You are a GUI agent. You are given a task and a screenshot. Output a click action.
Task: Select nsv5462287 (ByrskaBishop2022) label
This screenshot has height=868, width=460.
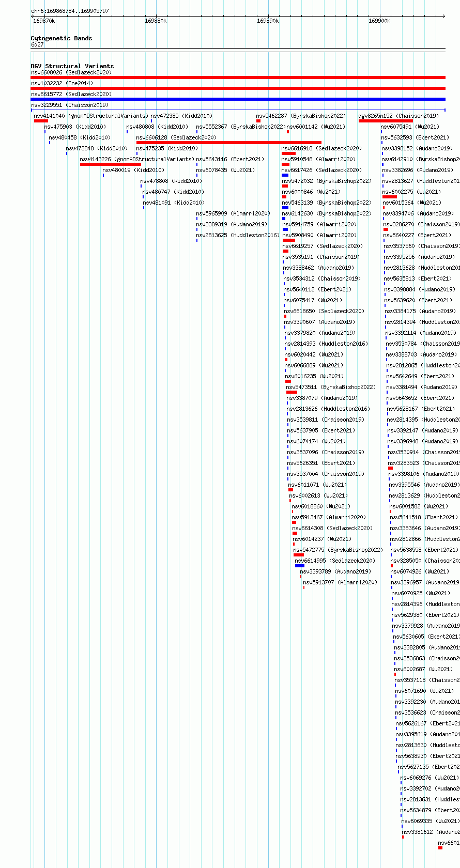click(x=301, y=116)
